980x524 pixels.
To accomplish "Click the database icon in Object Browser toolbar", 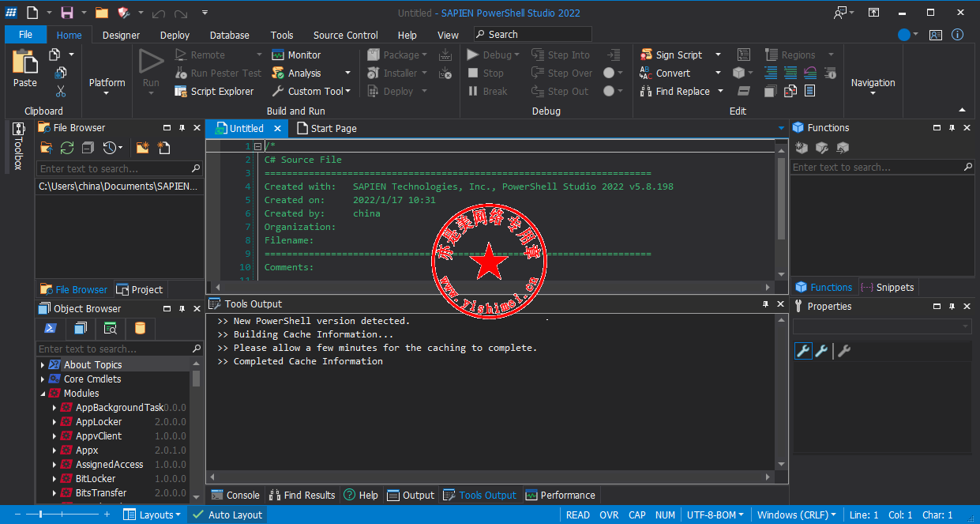I will (x=140, y=329).
